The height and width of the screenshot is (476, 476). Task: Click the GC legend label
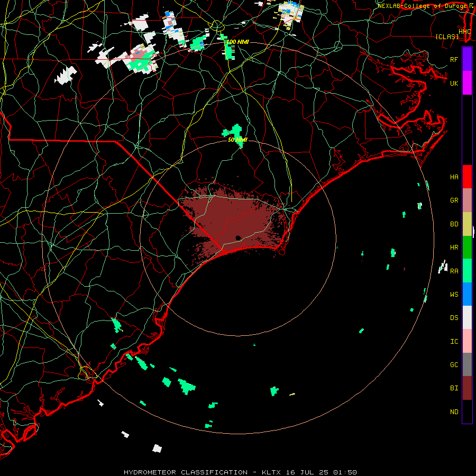click(x=454, y=364)
